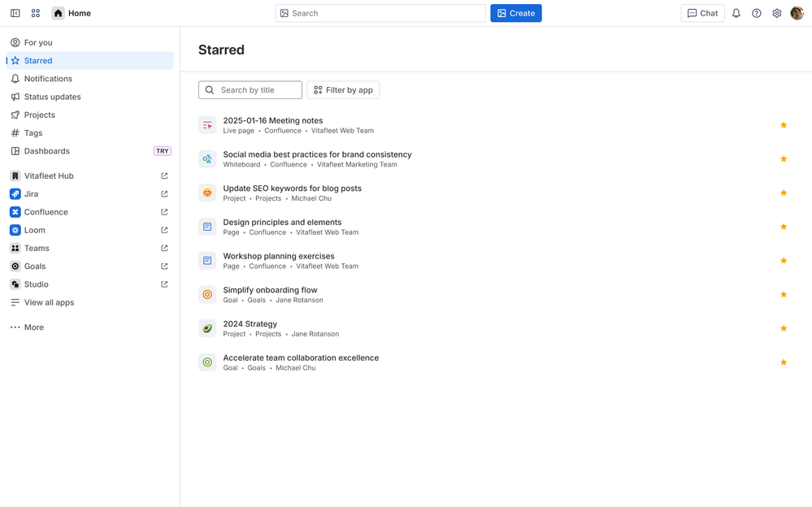
Task: Open 'Workshop planning exercises' title
Action: coord(279,256)
